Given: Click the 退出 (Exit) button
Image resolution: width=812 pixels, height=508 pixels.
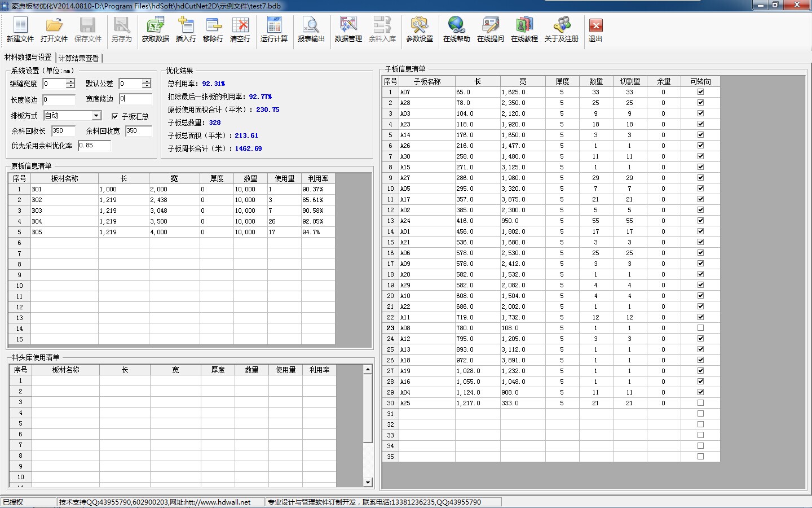Looking at the screenshot, I should (x=595, y=29).
